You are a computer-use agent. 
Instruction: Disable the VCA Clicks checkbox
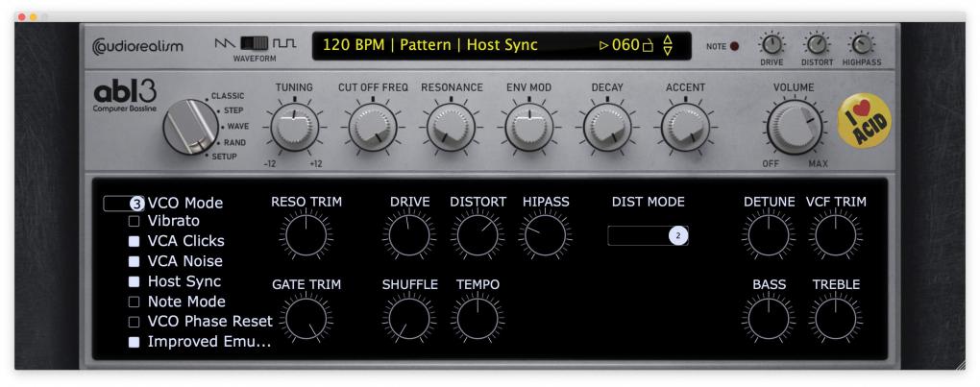point(134,241)
